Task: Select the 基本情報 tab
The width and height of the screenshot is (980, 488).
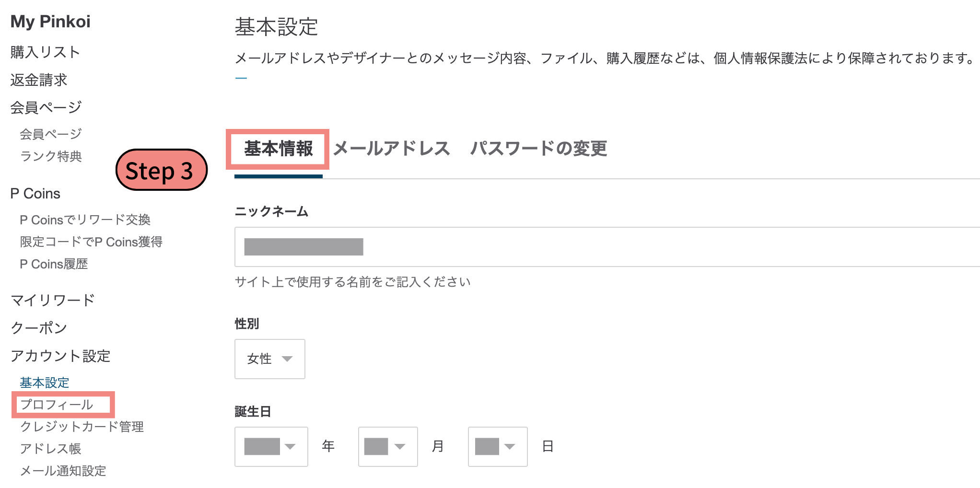Action: pyautogui.click(x=278, y=149)
